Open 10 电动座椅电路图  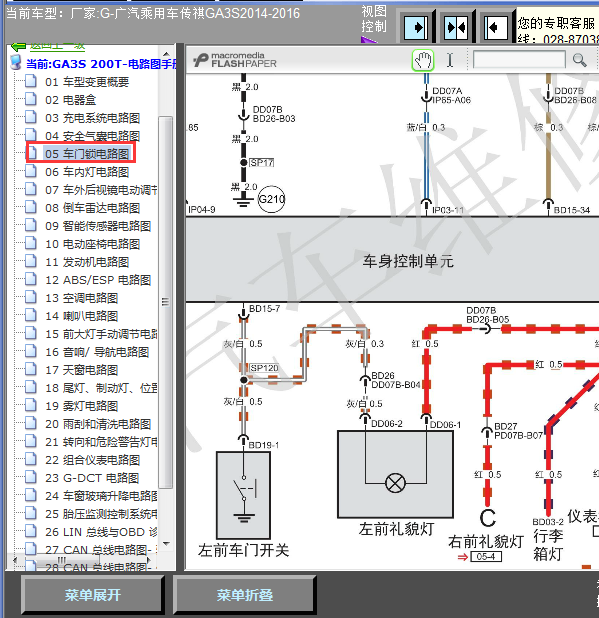tap(92, 244)
